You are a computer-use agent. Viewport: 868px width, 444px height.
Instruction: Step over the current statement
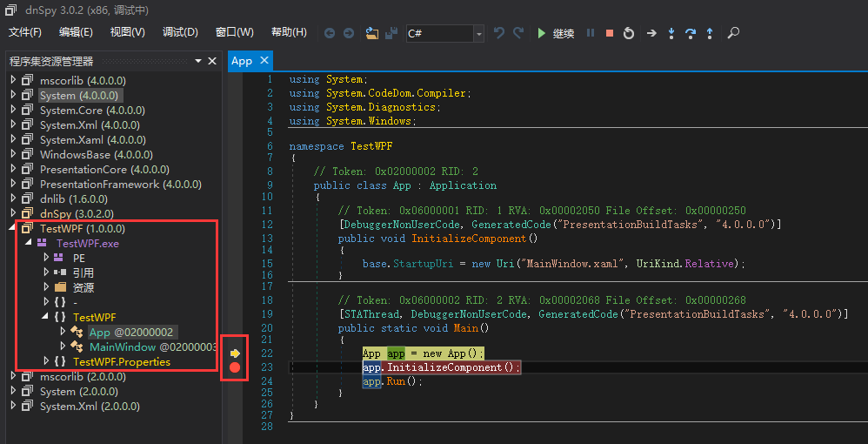coord(691,33)
